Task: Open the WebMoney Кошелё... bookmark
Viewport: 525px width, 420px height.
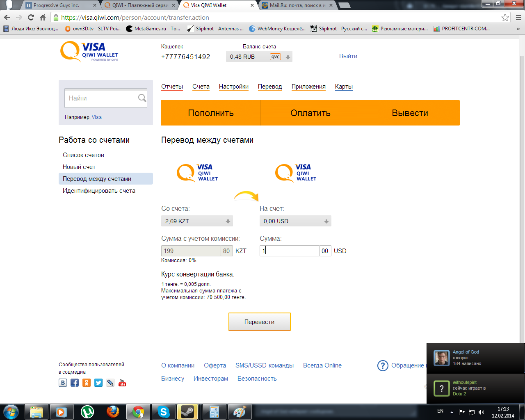Action: 277,29
